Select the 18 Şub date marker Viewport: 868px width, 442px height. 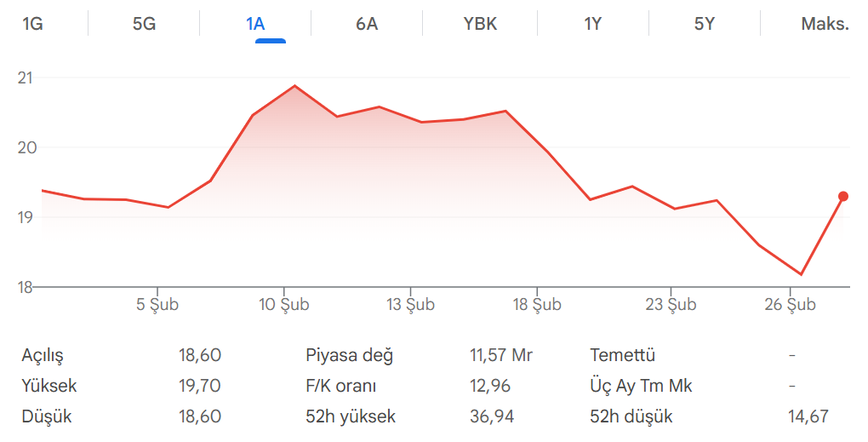(x=537, y=305)
